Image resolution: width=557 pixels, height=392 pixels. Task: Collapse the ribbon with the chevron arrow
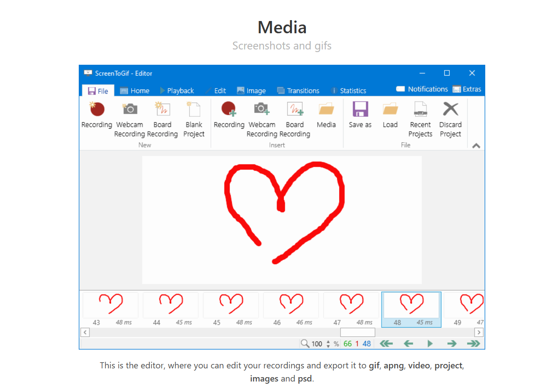476,146
